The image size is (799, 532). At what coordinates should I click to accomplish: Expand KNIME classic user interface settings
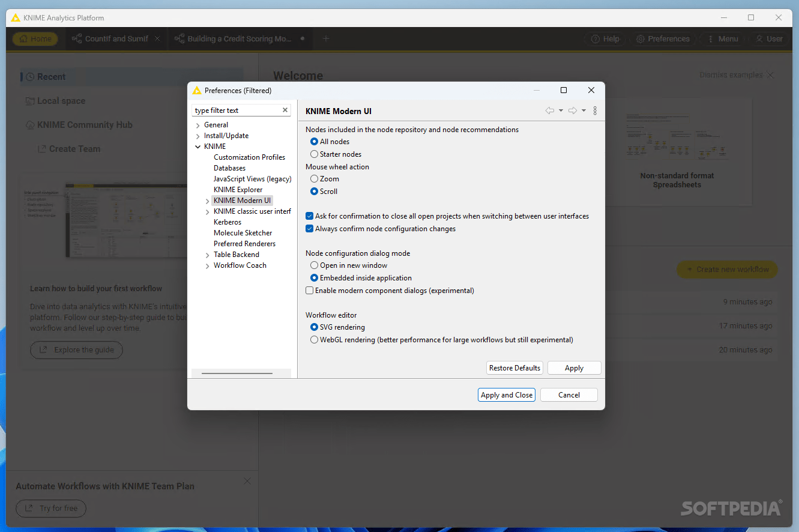tap(207, 211)
